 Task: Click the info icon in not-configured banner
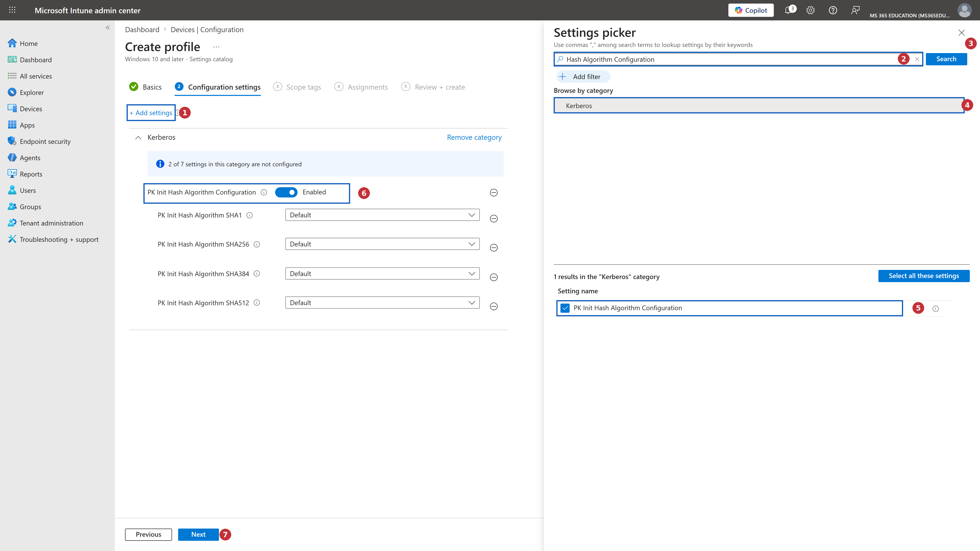(160, 164)
